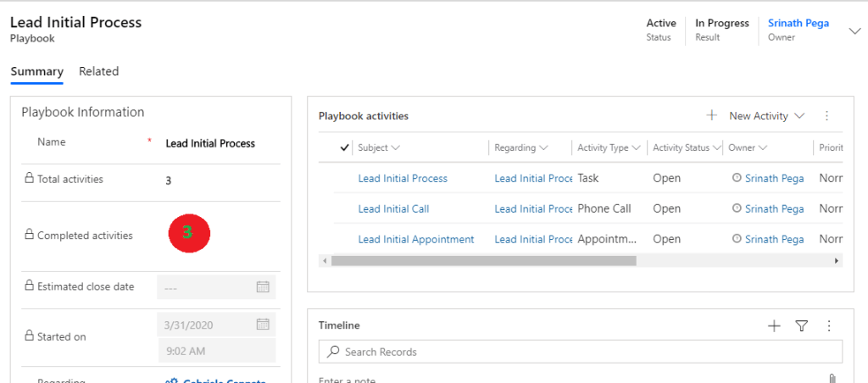Click the activities grid horizontal scrollbar
The width and height of the screenshot is (868, 383).
click(483, 261)
